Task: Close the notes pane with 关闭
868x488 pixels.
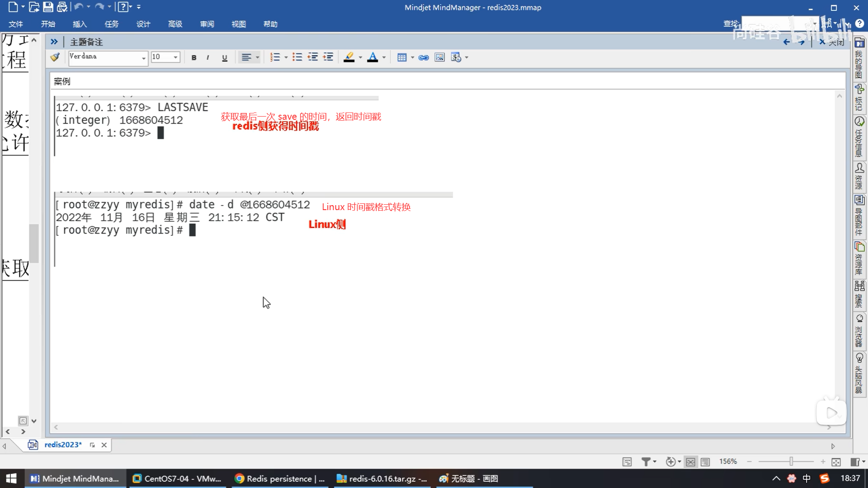Action: coord(832,42)
